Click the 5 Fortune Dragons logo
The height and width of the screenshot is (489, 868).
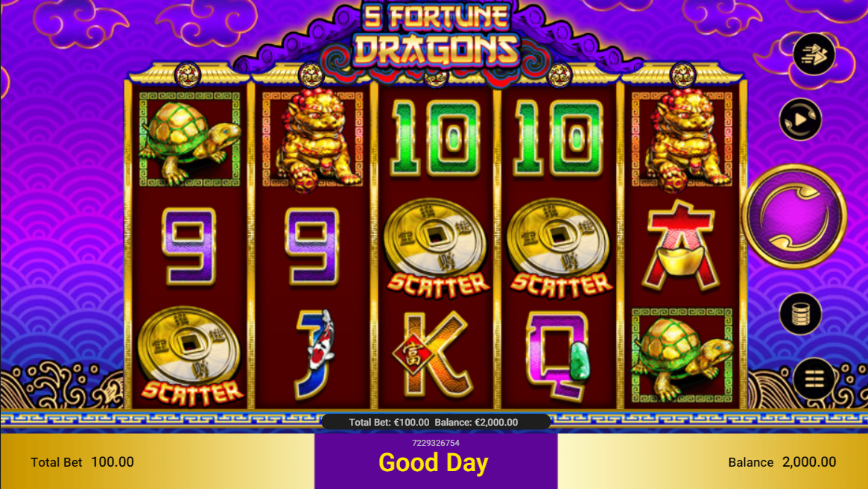[436, 36]
